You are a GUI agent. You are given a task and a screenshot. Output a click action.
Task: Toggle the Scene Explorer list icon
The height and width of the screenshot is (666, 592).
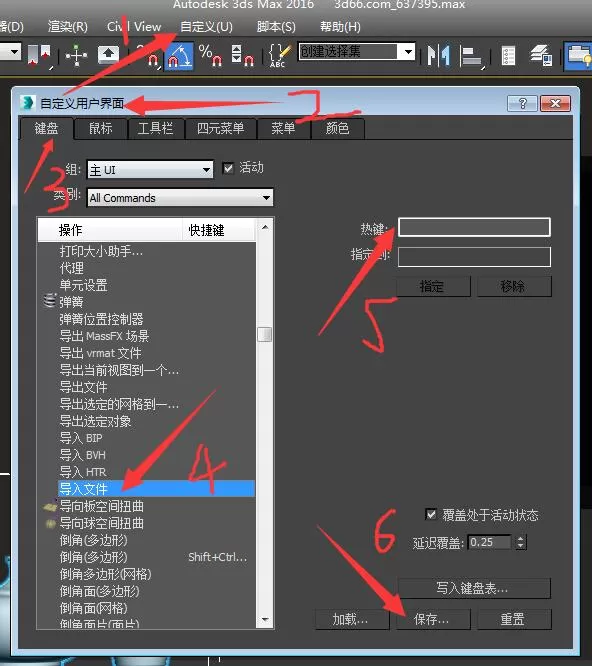click(x=508, y=56)
